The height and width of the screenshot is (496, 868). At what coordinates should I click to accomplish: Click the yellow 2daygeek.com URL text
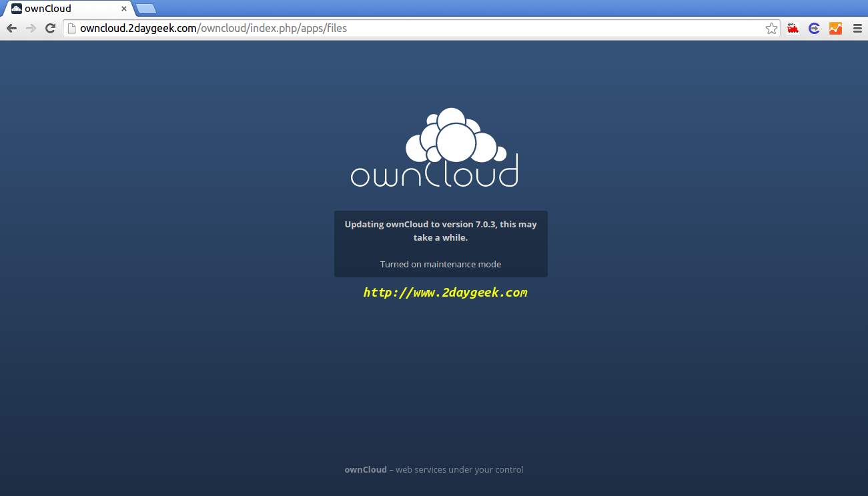click(x=445, y=292)
